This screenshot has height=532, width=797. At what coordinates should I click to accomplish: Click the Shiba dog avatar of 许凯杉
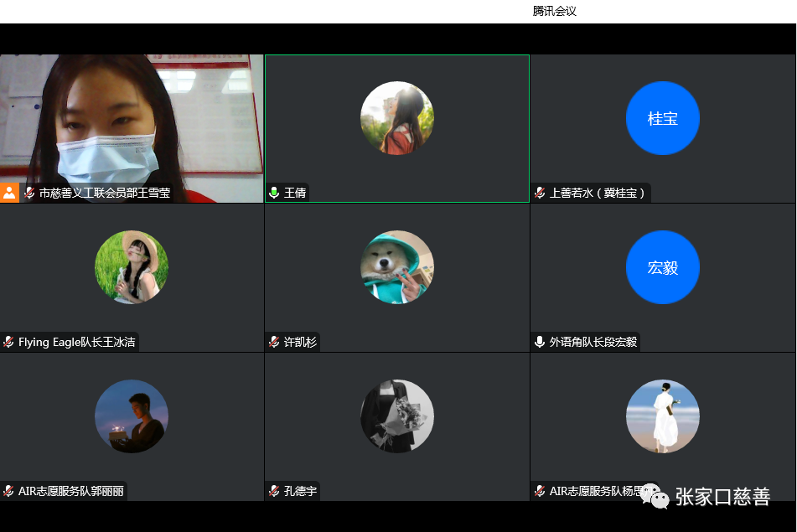pyautogui.click(x=396, y=267)
